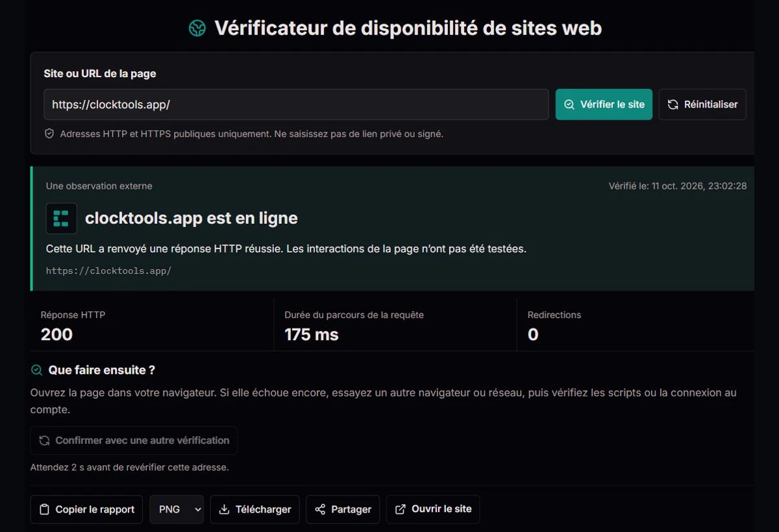Share the result with Partager
This screenshot has width=779, height=532.
(x=343, y=509)
